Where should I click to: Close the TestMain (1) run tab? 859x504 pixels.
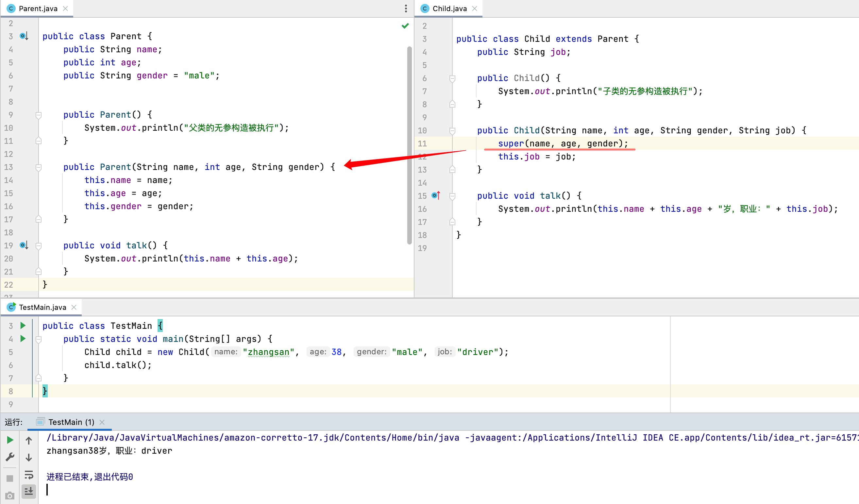(x=102, y=422)
